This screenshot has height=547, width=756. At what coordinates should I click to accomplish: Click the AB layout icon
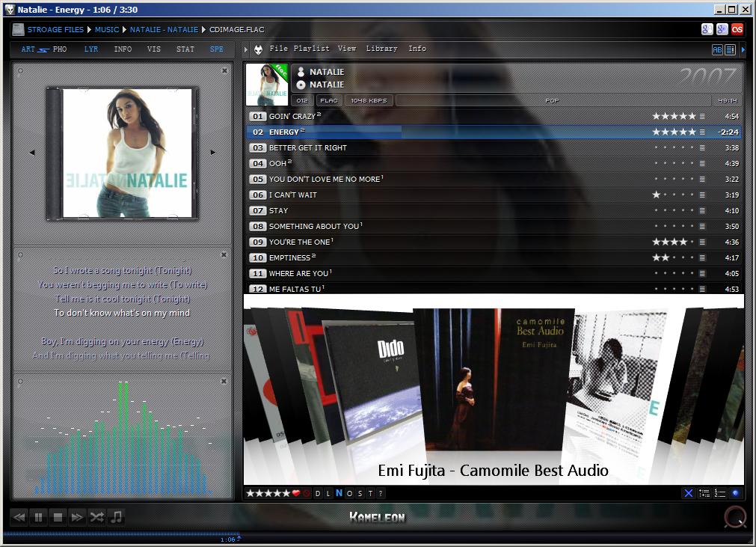point(717,49)
